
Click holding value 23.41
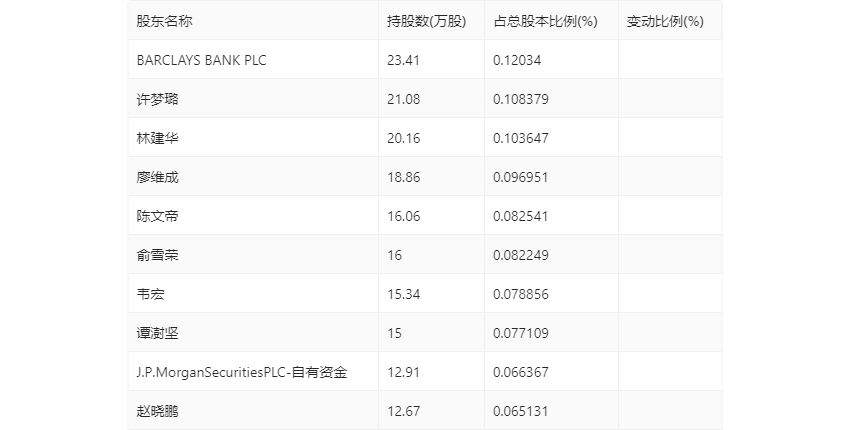pyautogui.click(x=403, y=60)
